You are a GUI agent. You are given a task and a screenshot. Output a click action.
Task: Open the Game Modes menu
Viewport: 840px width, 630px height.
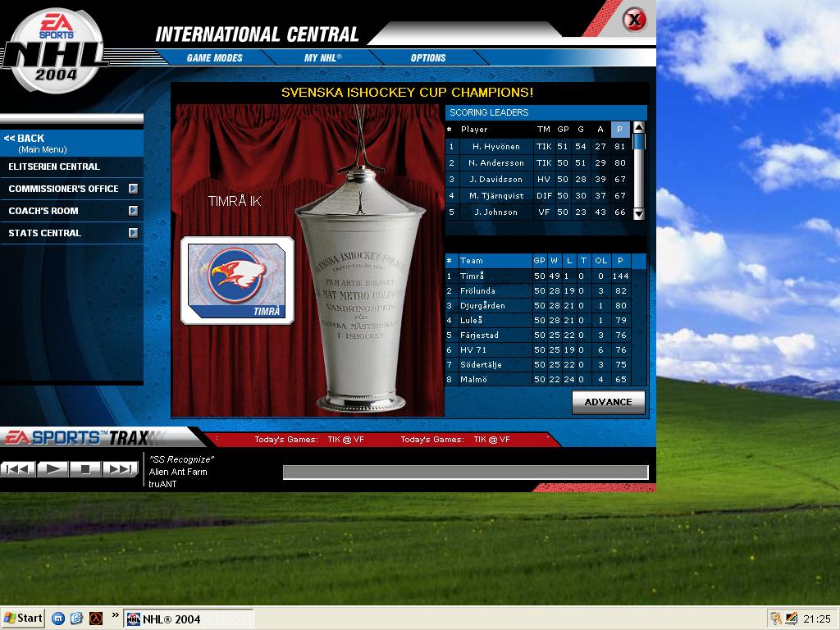click(x=214, y=58)
